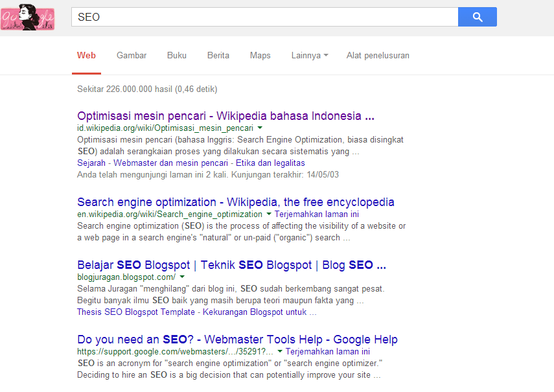Open Belajar SEO Blogspot result
Screen dimensions: 554x392
[231, 265]
